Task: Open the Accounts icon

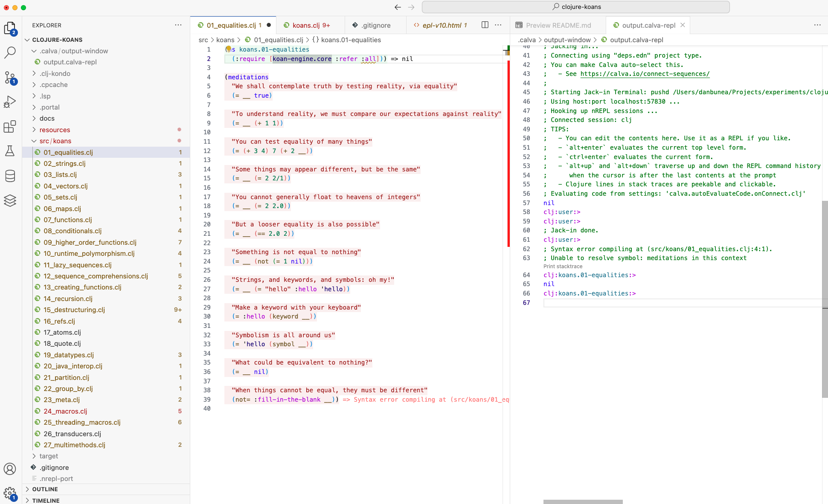Action: [10, 469]
